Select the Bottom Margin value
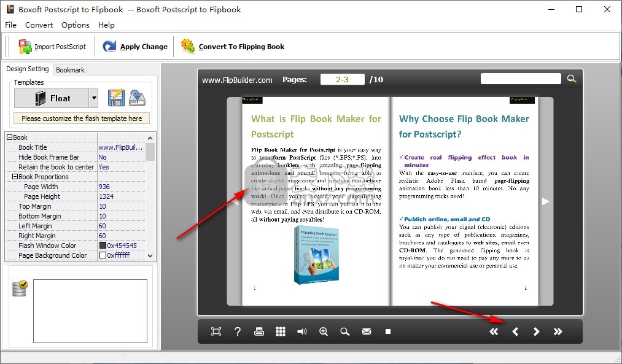 tap(122, 216)
